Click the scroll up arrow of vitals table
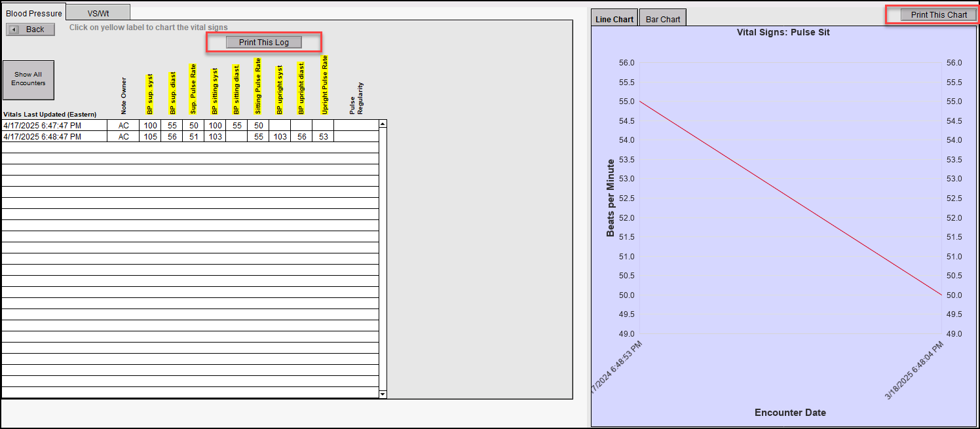The width and height of the screenshot is (980, 429). pyautogui.click(x=383, y=123)
